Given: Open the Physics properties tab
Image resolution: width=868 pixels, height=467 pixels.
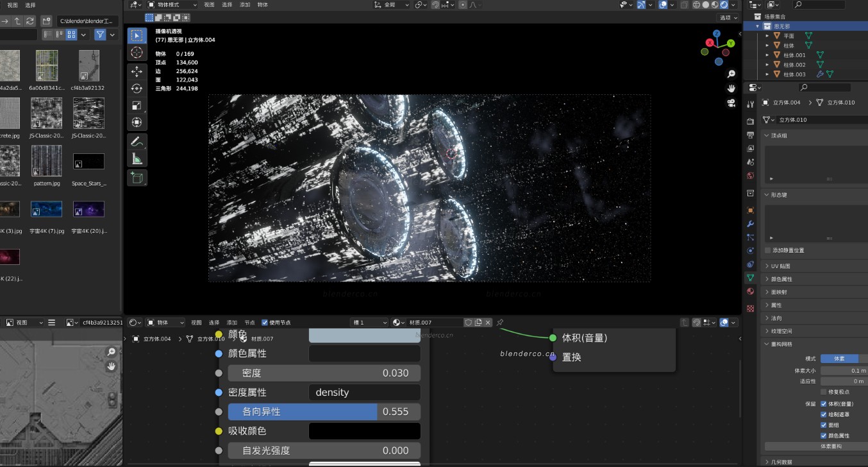Looking at the screenshot, I should (751, 251).
